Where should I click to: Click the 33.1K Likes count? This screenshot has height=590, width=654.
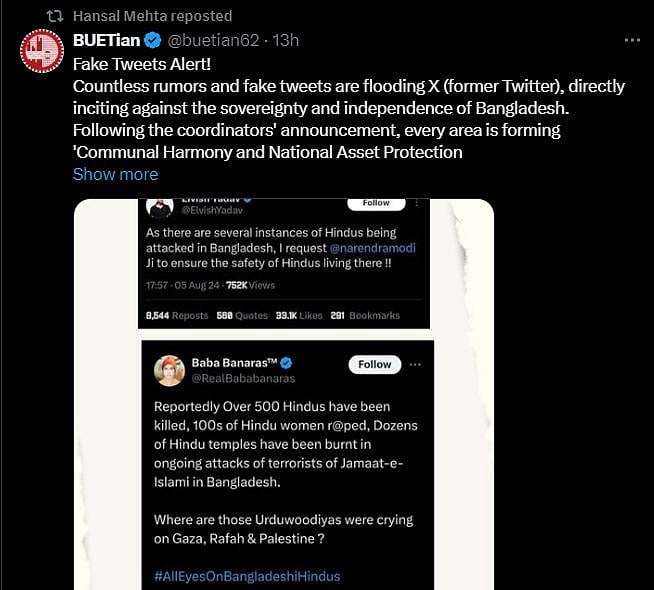(299, 315)
